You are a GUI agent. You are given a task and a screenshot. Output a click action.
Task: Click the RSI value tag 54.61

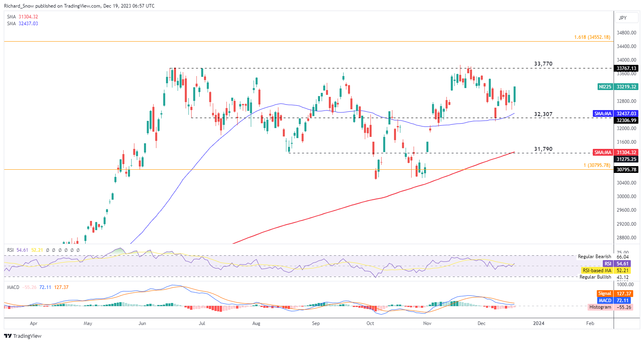(617, 264)
